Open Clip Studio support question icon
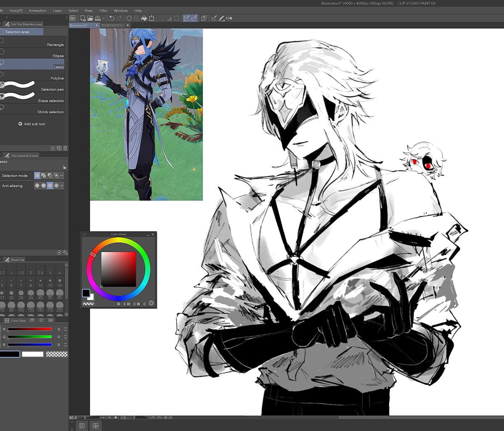Screen dimensions: 504x431 [x=204, y=18]
